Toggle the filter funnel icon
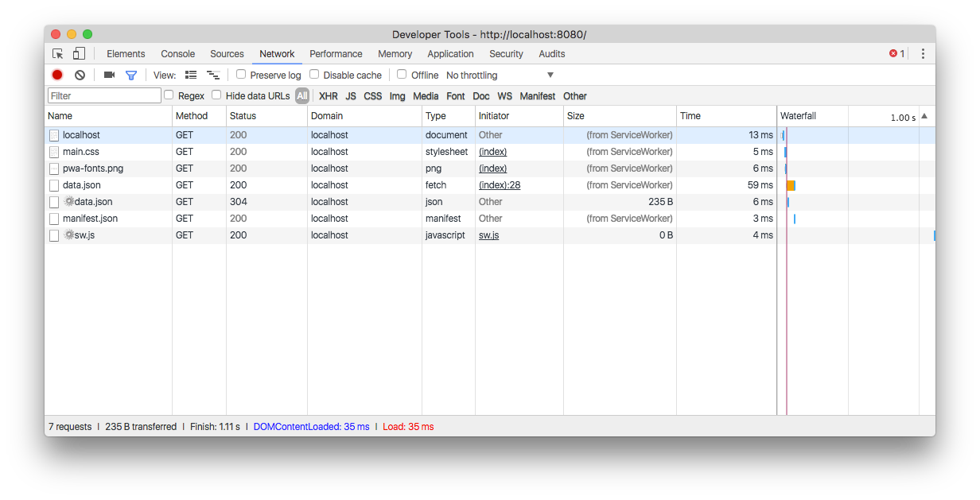The width and height of the screenshot is (980, 500). tap(131, 75)
